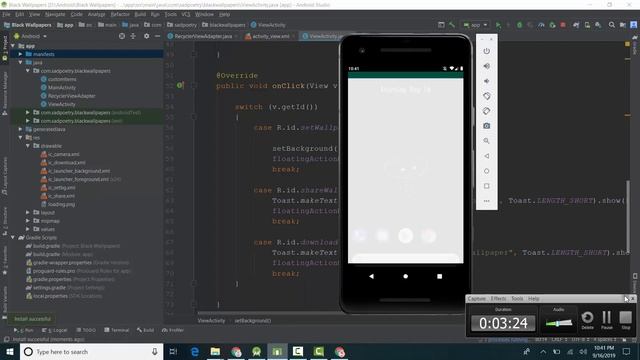
Task: Open the Terminal tool window
Action: coord(117,330)
